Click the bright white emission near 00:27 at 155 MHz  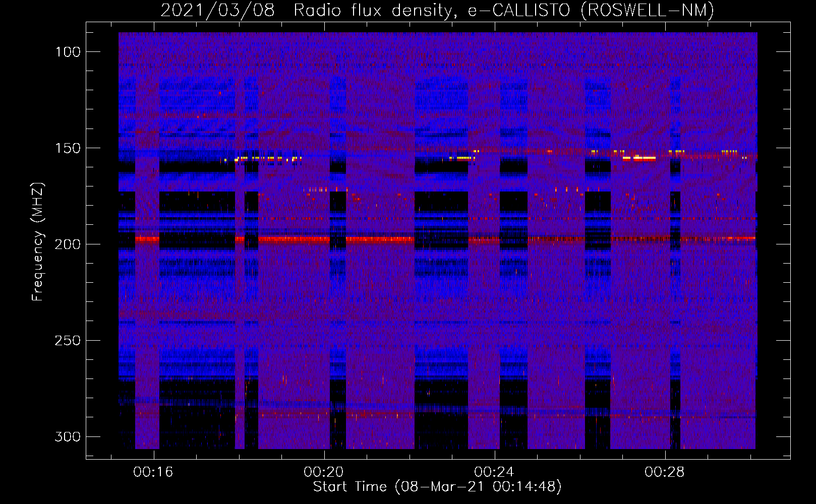pos(639,158)
